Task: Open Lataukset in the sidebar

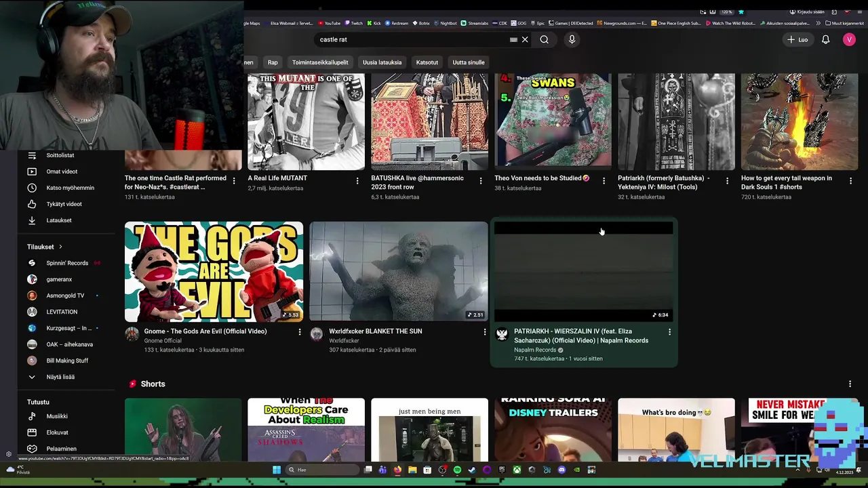Action: click(59, 220)
